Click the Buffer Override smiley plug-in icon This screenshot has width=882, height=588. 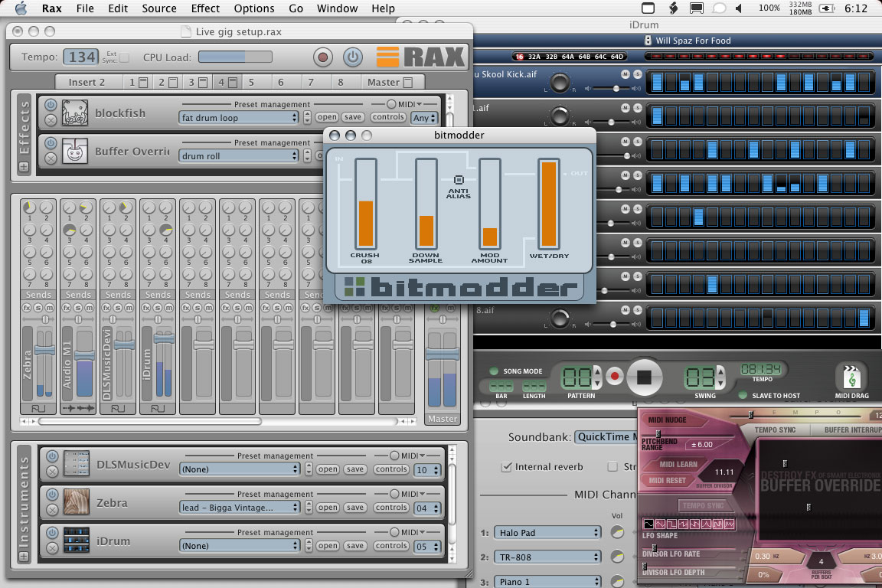[75, 151]
